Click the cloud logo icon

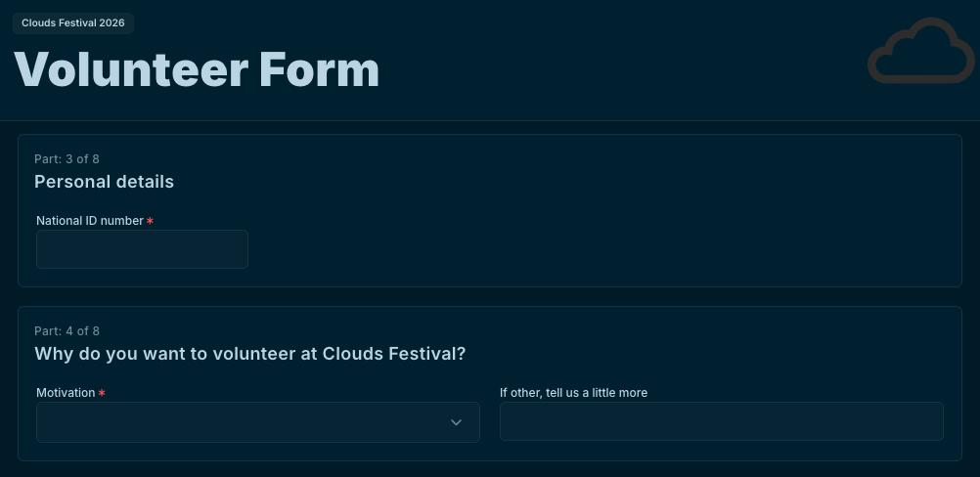tap(920, 51)
